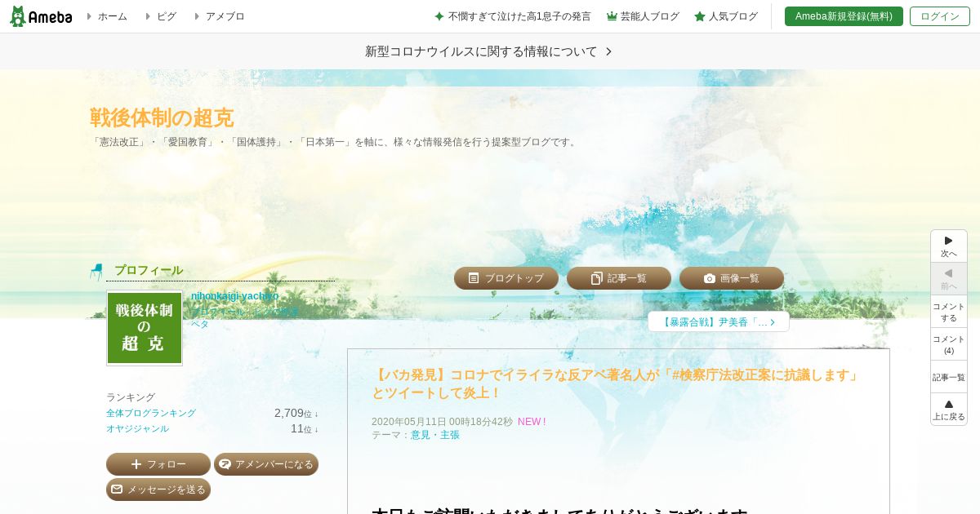Click the green profile thumbnail 戦後体制の超克

coord(145,328)
